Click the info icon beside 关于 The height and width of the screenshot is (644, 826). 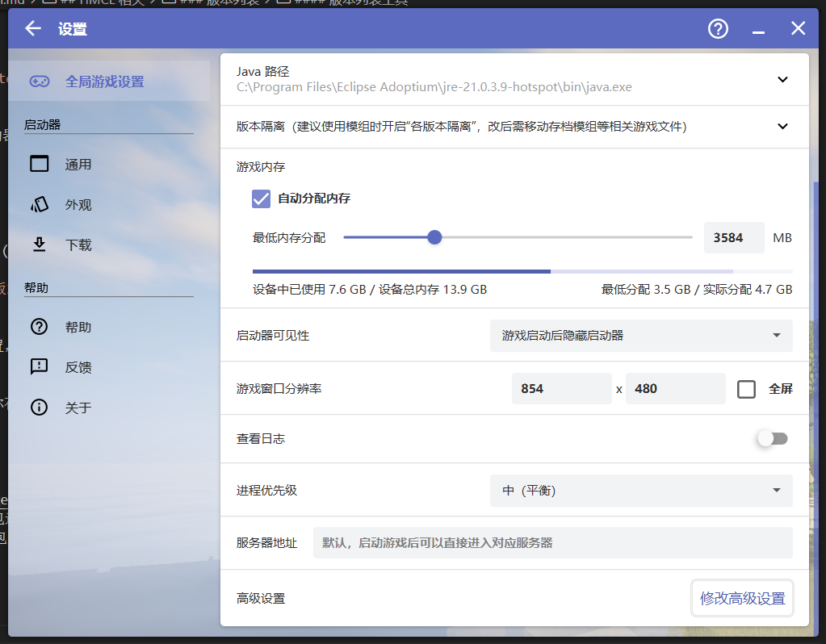pos(39,408)
